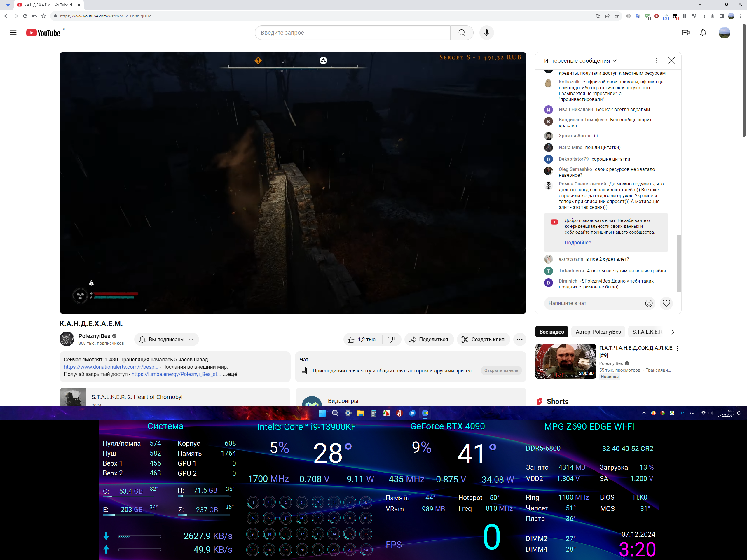Click the Поделиться share button
This screenshot has width=747, height=560.
click(428, 339)
